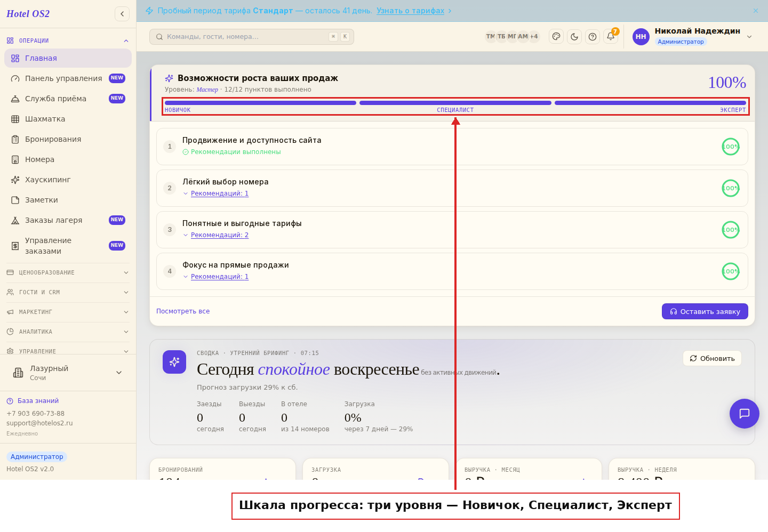The width and height of the screenshot is (768, 532).
Task: Click the search magnifier icon
Action: 159,37
